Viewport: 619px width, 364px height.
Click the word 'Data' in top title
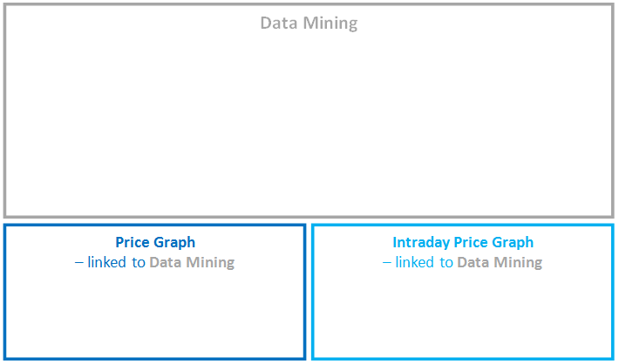tap(280, 24)
